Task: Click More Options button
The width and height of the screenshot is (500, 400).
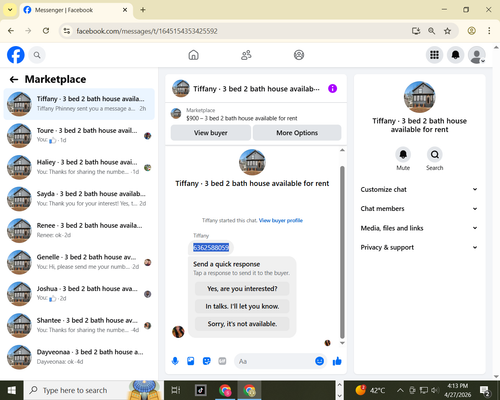Action: 297,133
